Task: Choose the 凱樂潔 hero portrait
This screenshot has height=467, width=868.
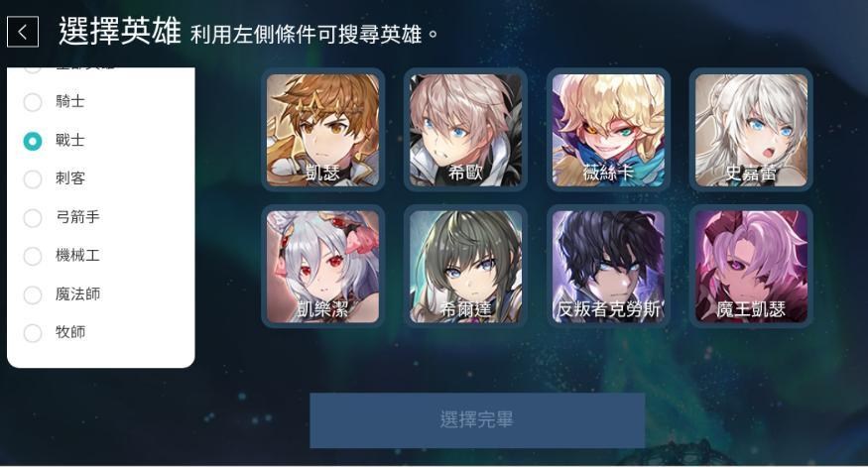Action: click(322, 267)
